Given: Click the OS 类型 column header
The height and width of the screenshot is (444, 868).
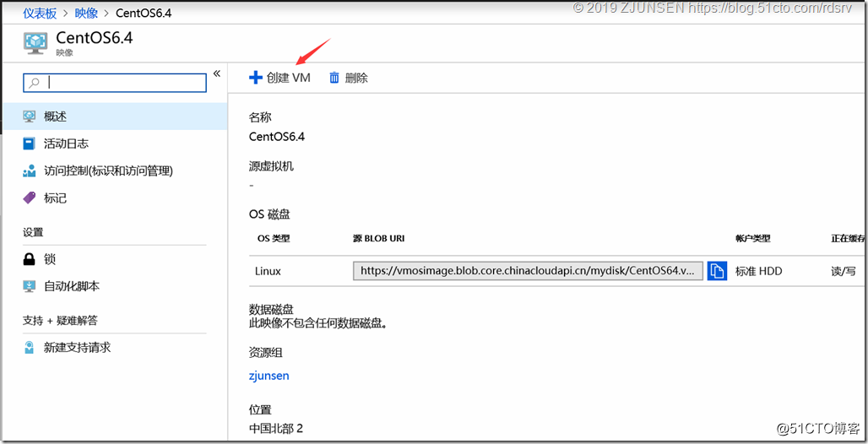Looking at the screenshot, I should [274, 239].
